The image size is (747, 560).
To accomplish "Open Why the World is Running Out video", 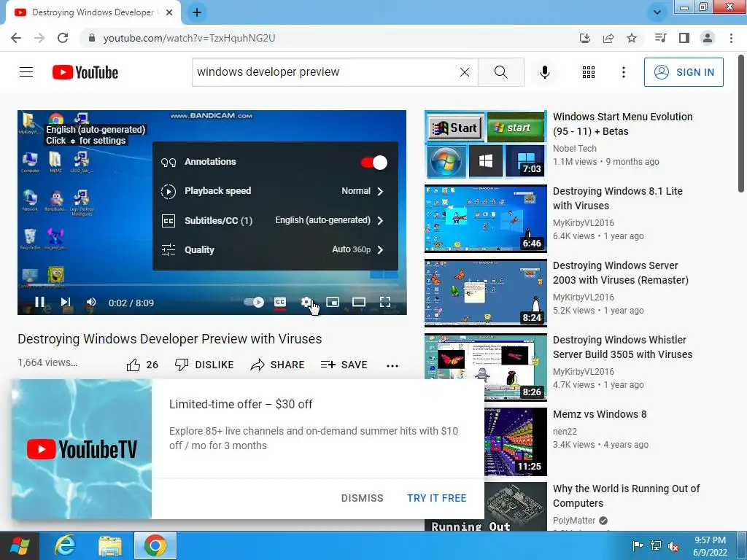I will click(x=626, y=496).
